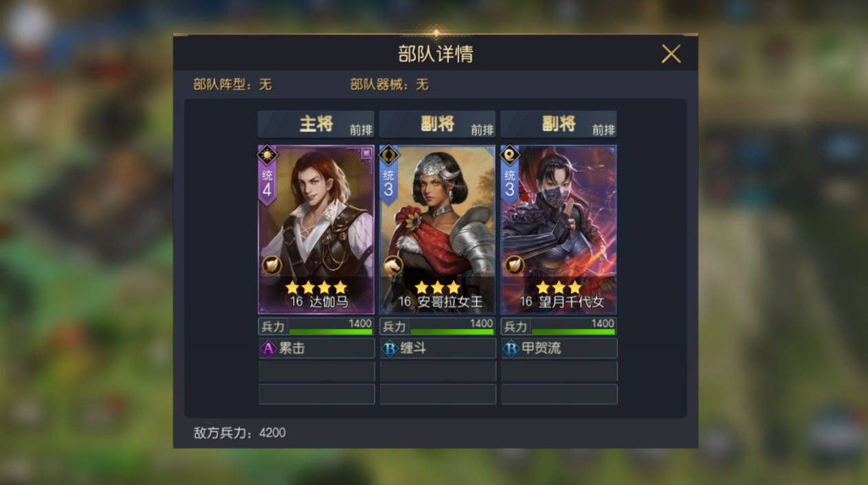868x485 pixels.
Task: Click the A rank icon beside 累击
Action: click(268, 348)
